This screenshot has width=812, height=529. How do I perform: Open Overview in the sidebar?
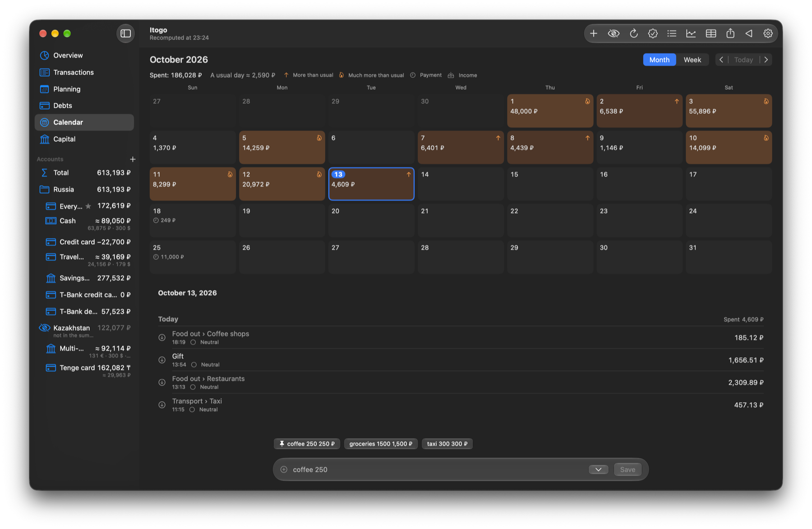[84, 55]
